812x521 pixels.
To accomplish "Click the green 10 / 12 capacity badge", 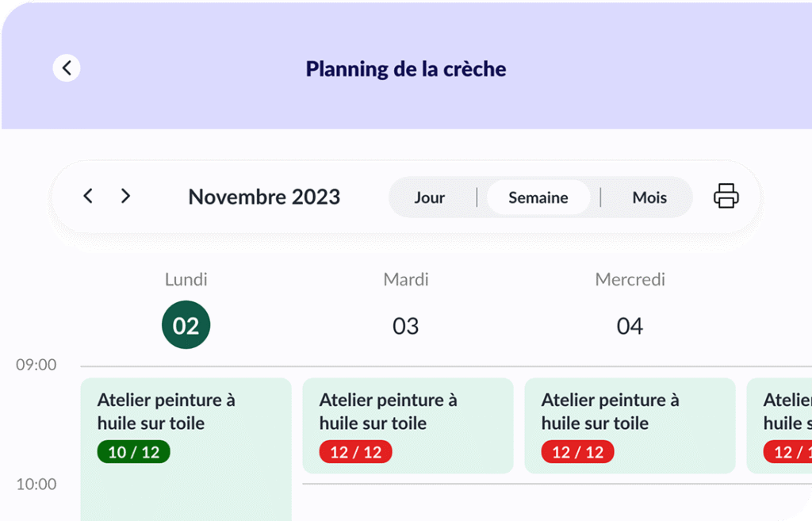I will pos(133,452).
